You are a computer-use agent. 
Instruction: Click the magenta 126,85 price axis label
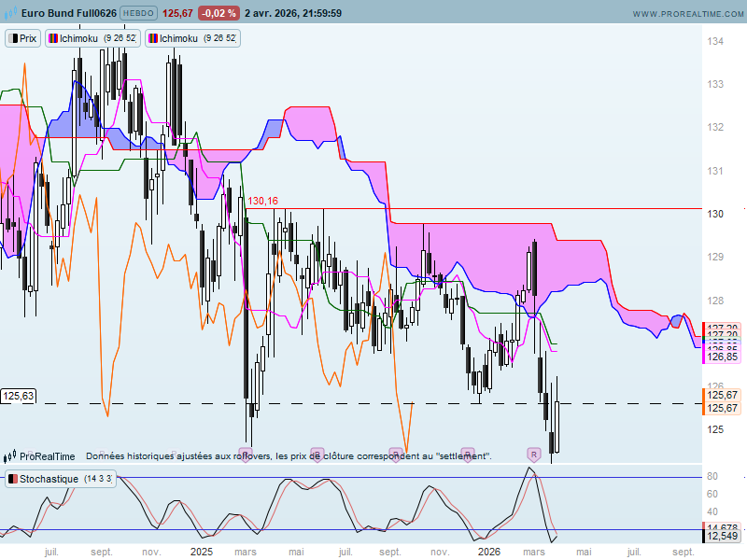pos(722,357)
